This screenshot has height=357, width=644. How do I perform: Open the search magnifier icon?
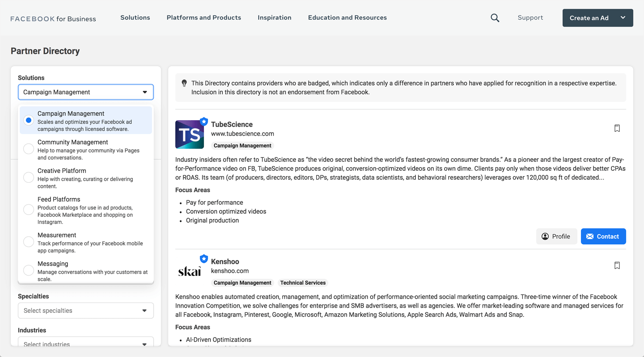495,18
